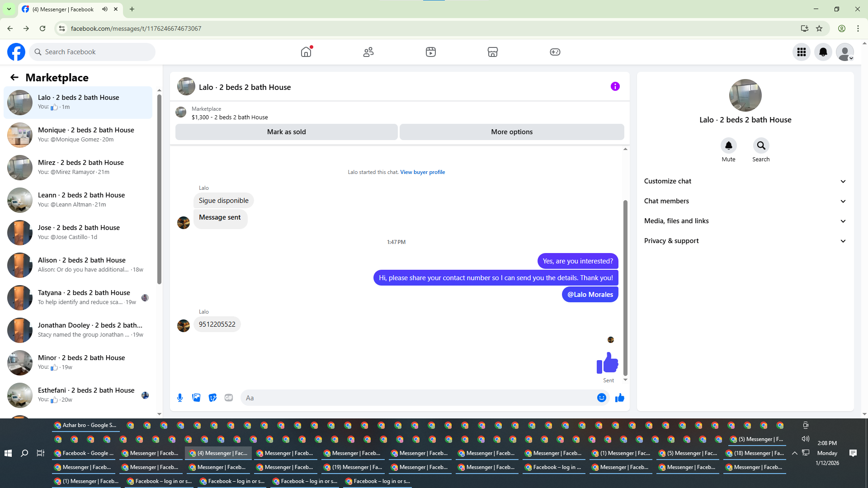Click Mark as sold button
Viewport: 868px width, 488px height.
coord(286,132)
